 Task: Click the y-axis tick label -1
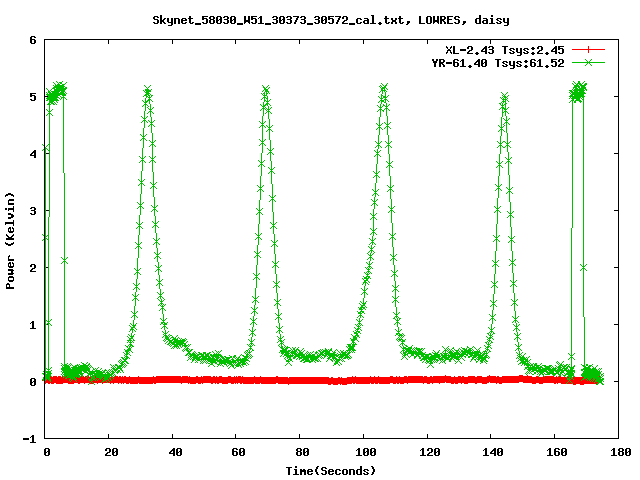30,439
